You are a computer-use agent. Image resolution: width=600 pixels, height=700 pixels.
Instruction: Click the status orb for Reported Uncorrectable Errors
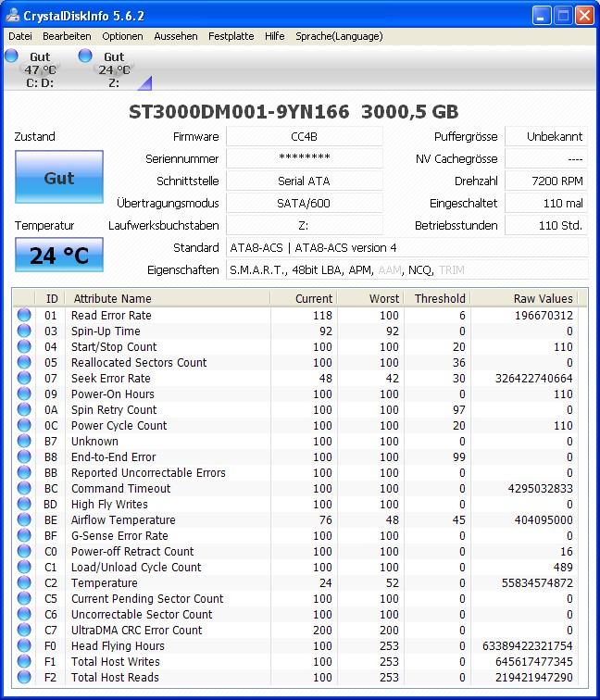(24, 472)
